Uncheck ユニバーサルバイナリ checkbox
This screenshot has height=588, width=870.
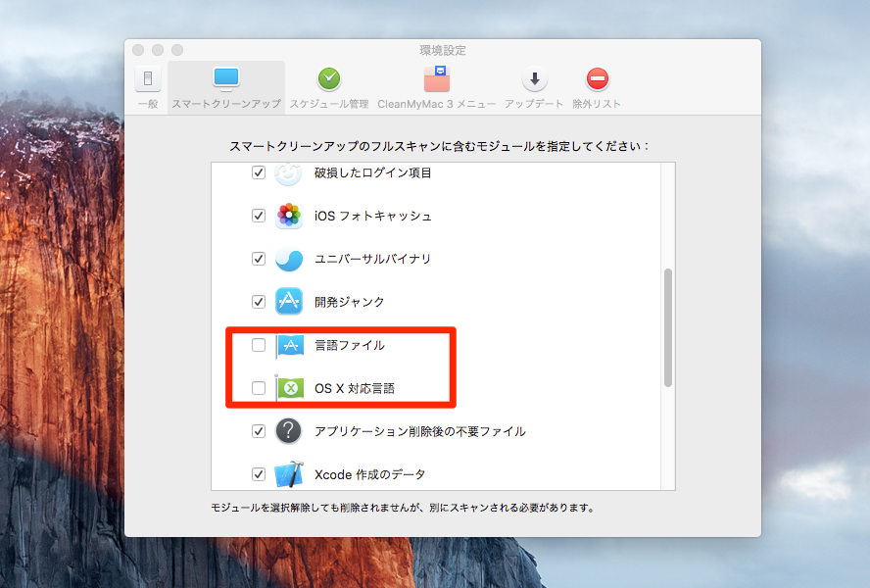259,259
